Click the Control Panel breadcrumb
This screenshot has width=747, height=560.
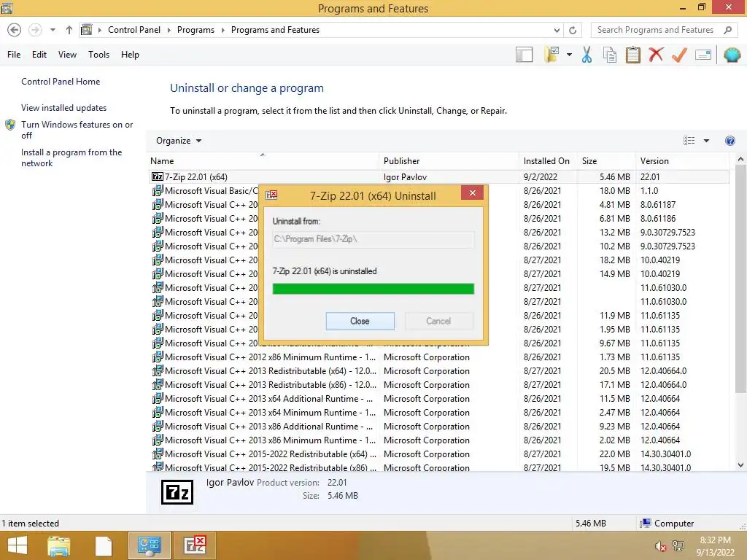click(134, 29)
